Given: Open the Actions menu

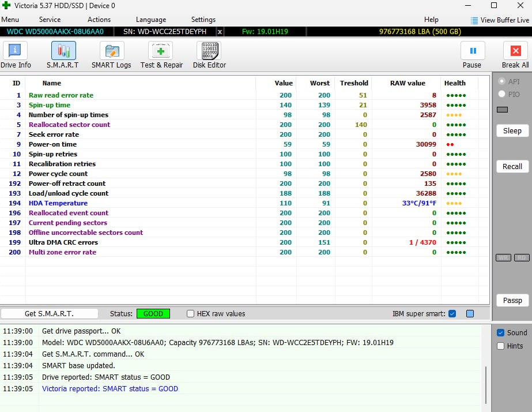Looking at the screenshot, I should point(99,20).
